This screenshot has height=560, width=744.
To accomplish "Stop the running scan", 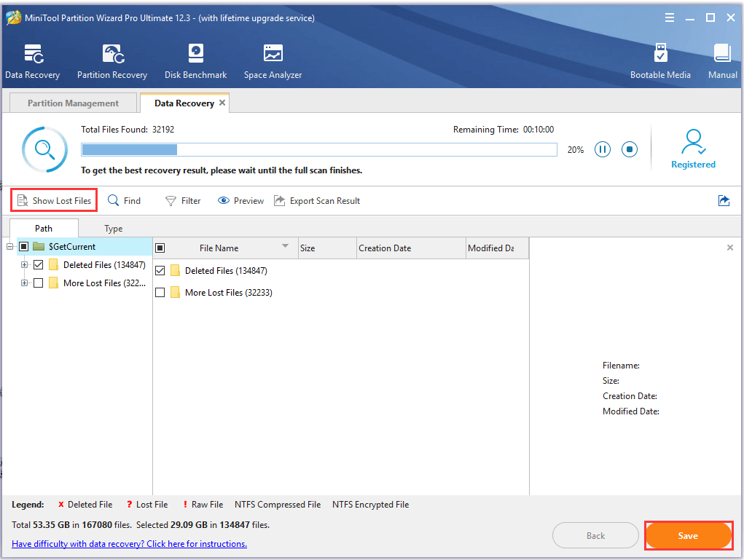I will pyautogui.click(x=630, y=149).
